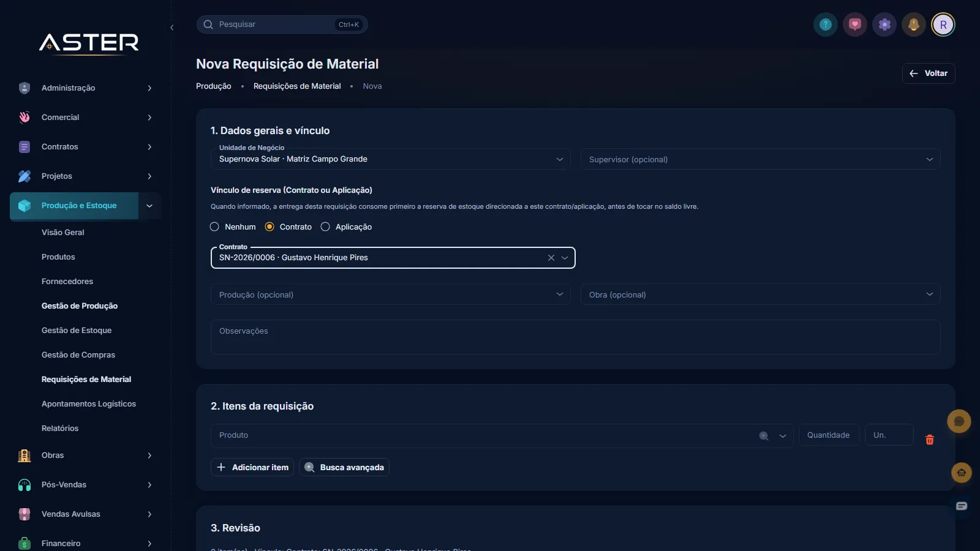980x551 pixels.
Task: Expand the Administração menu
Action: [x=86, y=88]
